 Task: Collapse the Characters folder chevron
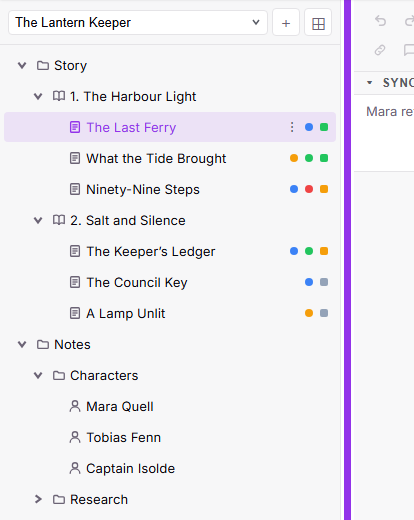[x=38, y=376]
